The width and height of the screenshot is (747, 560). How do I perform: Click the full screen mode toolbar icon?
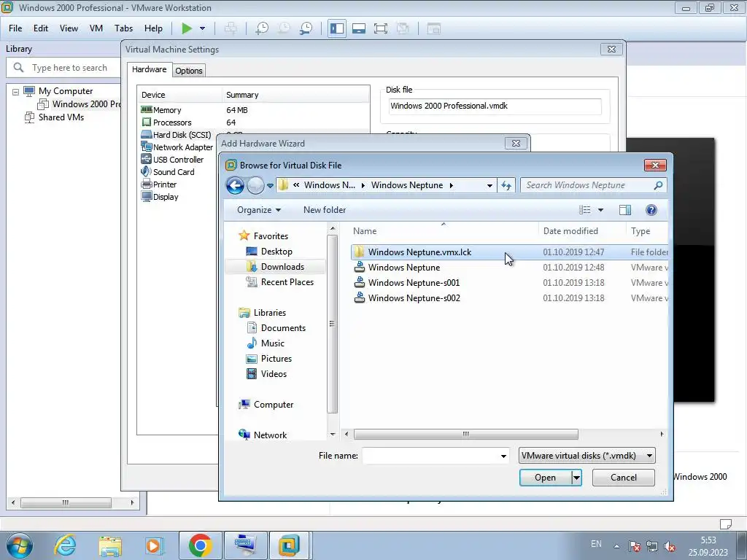[381, 28]
